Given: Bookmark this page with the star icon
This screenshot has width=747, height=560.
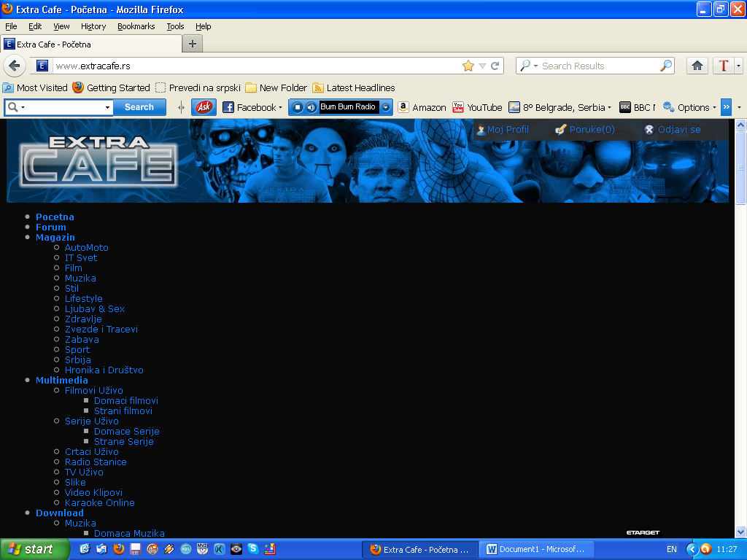Looking at the screenshot, I should (x=468, y=66).
